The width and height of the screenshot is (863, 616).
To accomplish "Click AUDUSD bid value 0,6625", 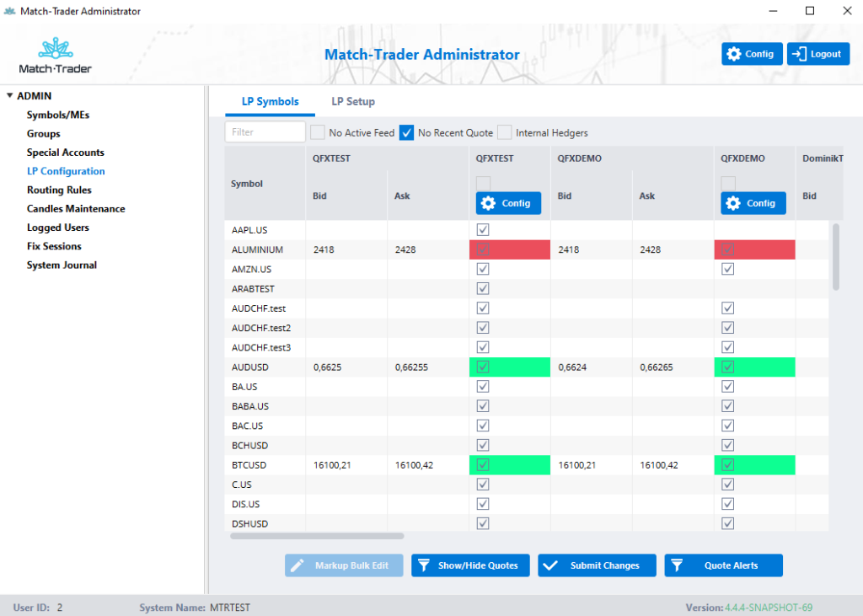I will [x=328, y=367].
